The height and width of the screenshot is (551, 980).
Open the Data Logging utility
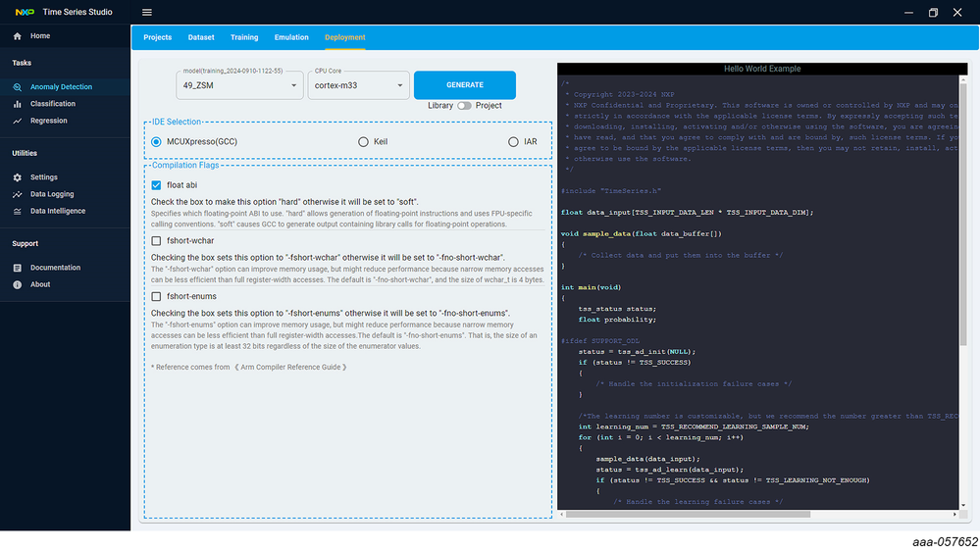tap(52, 195)
